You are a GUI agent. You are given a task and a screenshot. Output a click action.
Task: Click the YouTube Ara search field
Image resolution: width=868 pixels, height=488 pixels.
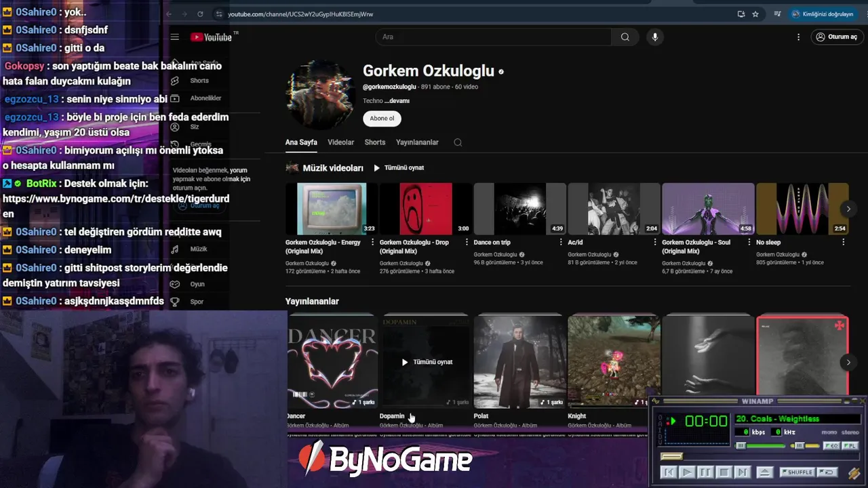click(x=494, y=37)
